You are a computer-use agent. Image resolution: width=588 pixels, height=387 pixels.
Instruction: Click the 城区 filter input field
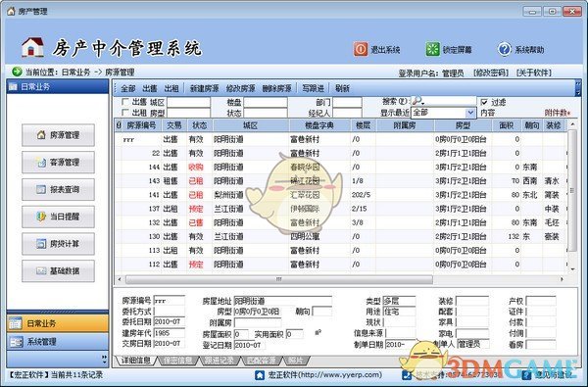click(x=188, y=102)
